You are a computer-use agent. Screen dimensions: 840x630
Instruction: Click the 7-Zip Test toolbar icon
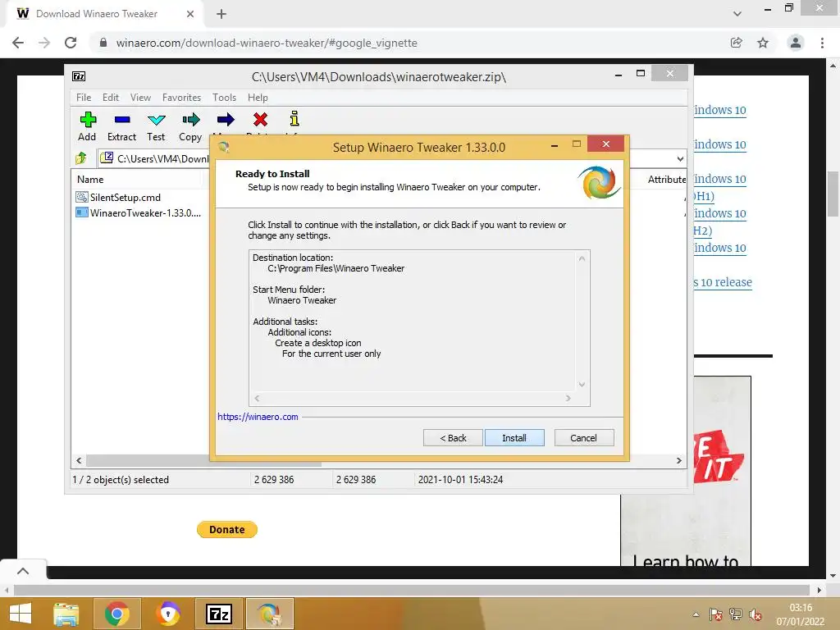point(157,120)
